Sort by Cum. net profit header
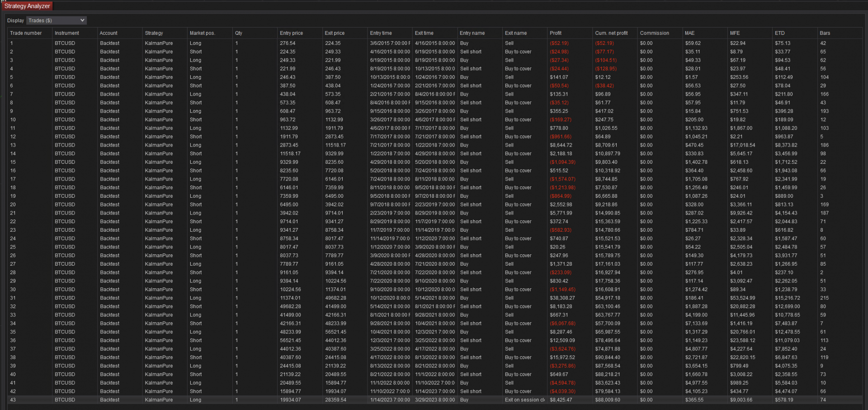Viewport: 868px width, 410px height. tap(611, 33)
